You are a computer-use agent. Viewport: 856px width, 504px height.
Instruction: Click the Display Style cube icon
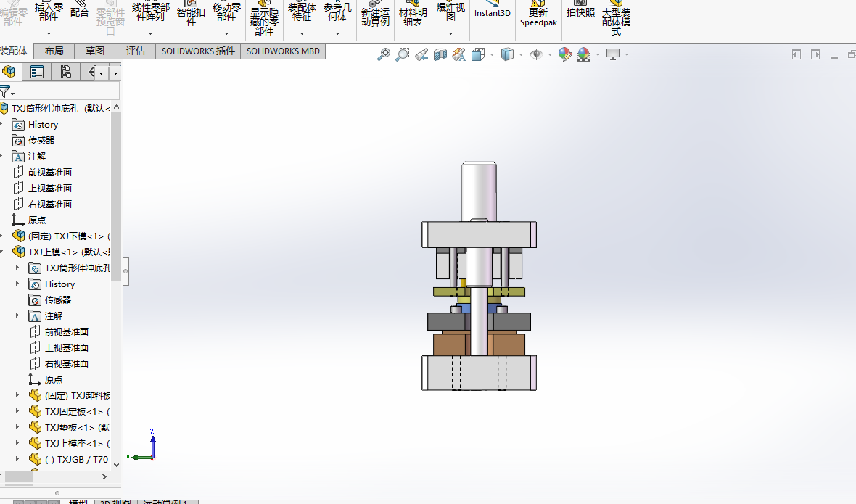tap(507, 54)
